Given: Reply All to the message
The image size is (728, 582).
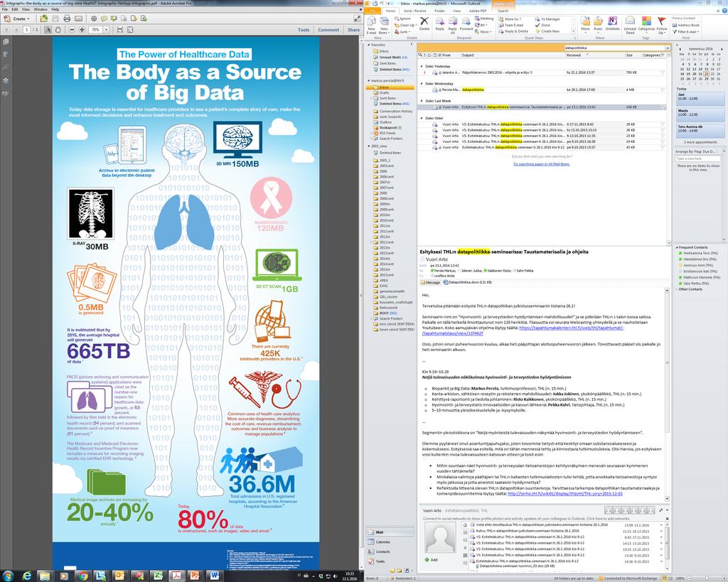Looking at the screenshot, I should coord(453,25).
